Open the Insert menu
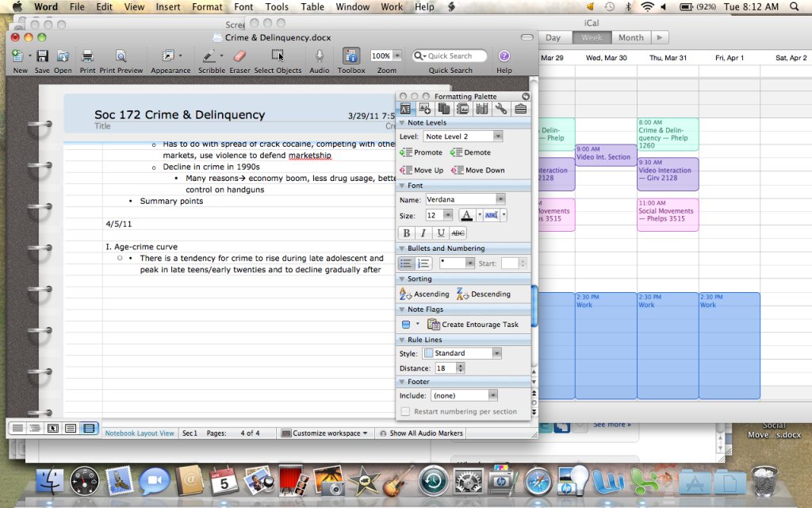The width and height of the screenshot is (812, 508). [x=168, y=6]
